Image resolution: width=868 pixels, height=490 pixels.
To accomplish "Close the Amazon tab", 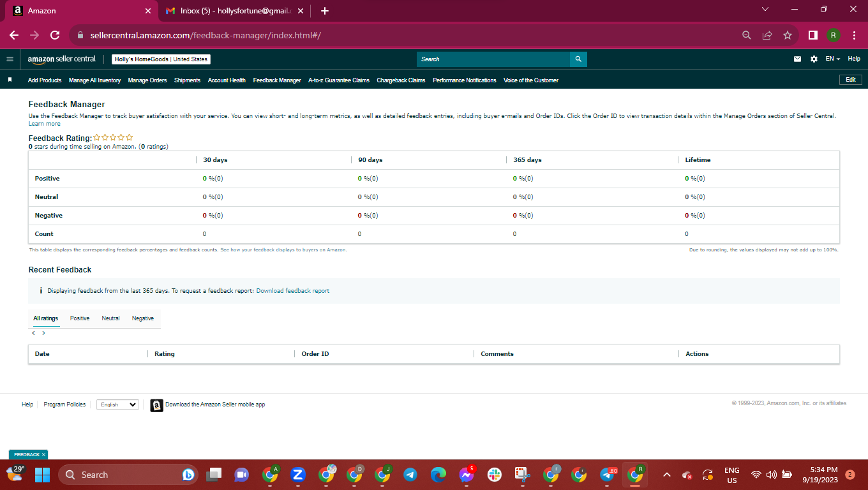I will tap(148, 11).
